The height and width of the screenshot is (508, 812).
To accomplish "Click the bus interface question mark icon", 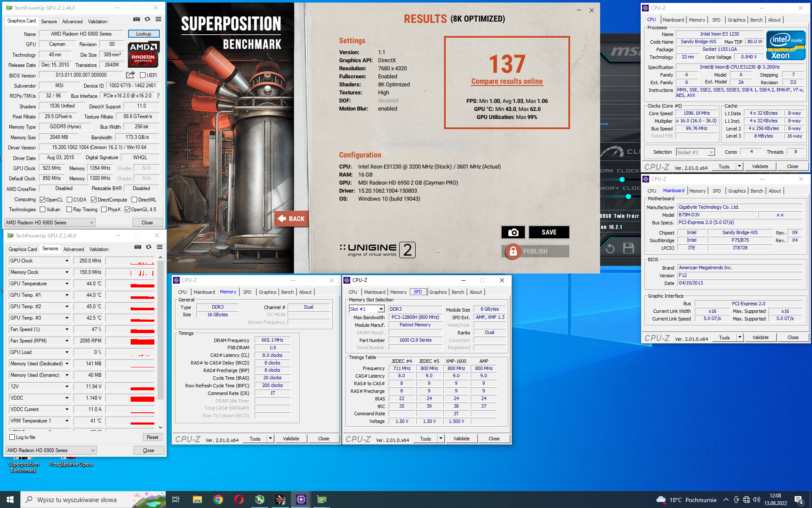I will click(158, 96).
